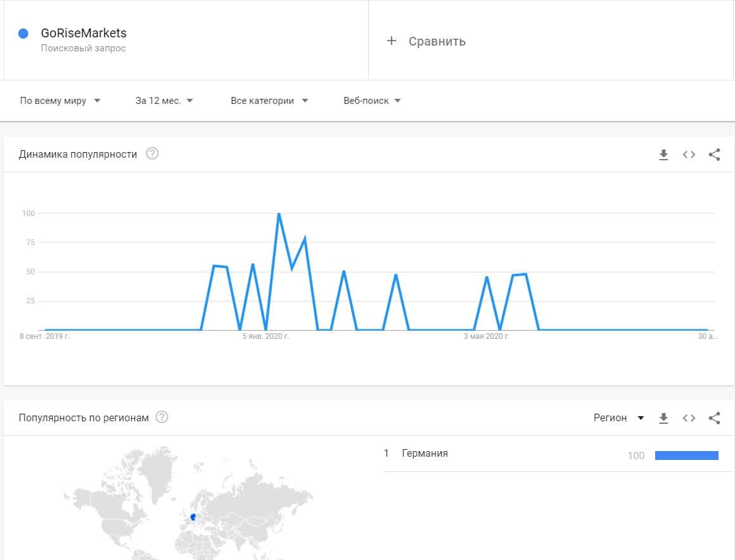Download the regional popularity data
This screenshot has height=560, width=735.
click(x=663, y=418)
